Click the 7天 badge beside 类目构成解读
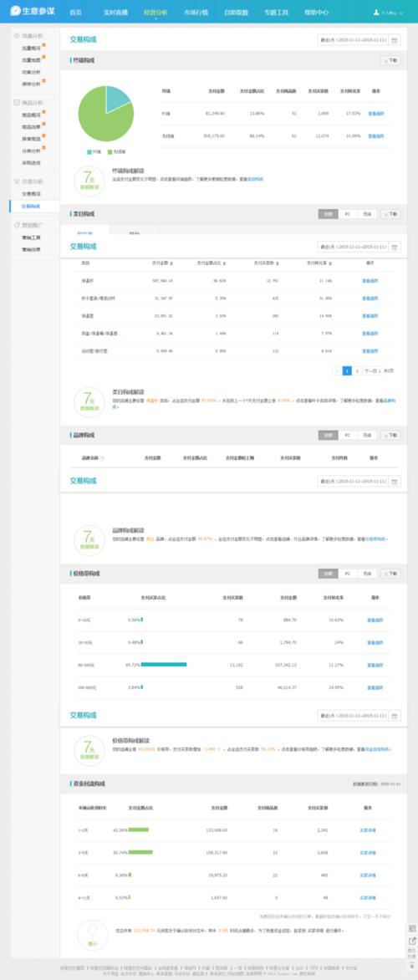Image resolution: width=418 pixels, height=980 pixels. coord(89,402)
